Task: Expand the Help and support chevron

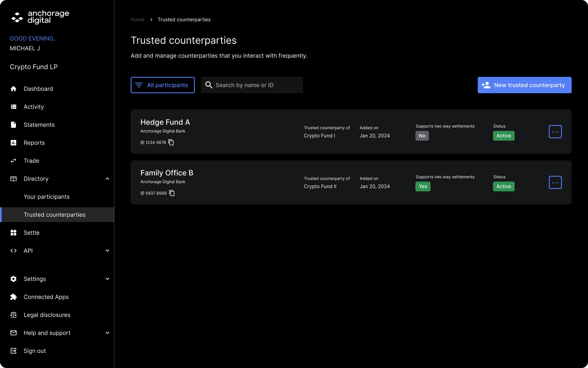Action: [107, 333]
